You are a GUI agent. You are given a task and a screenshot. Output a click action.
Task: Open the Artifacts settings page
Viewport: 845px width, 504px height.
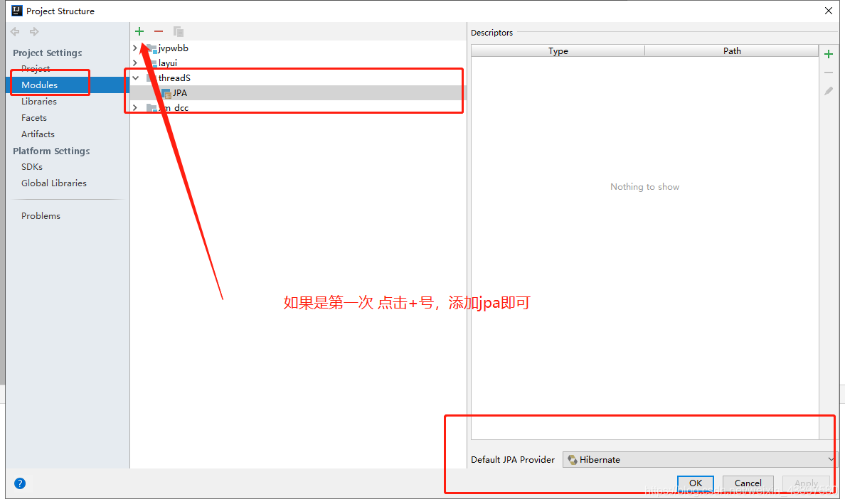38,134
